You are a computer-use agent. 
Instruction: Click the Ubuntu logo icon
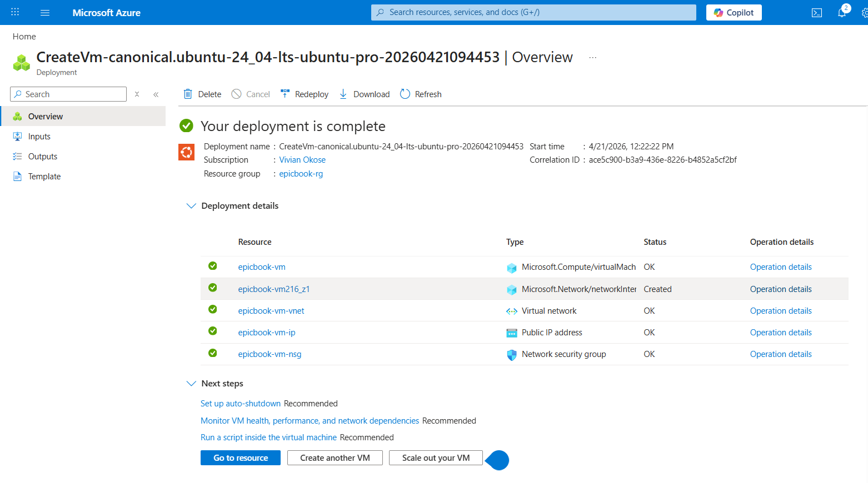pyautogui.click(x=186, y=152)
